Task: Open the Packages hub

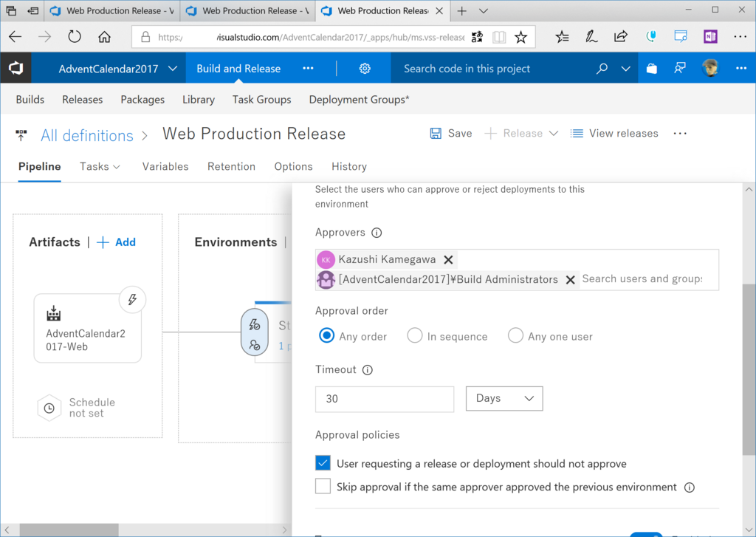Action: [x=142, y=100]
